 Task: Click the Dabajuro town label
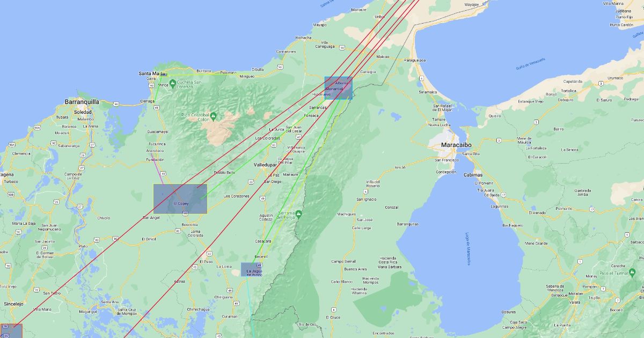565,99
